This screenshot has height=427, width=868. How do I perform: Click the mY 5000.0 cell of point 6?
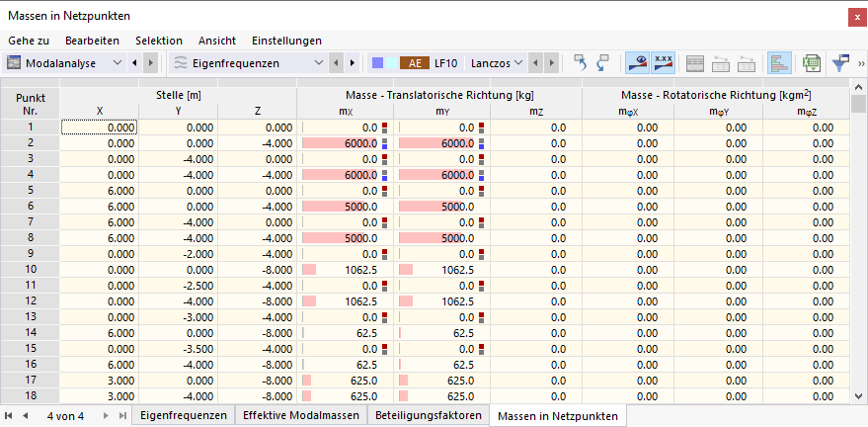tap(441, 206)
